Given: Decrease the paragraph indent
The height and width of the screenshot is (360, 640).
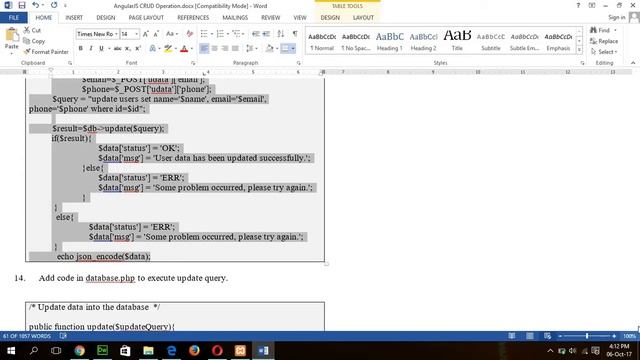Looking at the screenshot, I should [256, 34].
